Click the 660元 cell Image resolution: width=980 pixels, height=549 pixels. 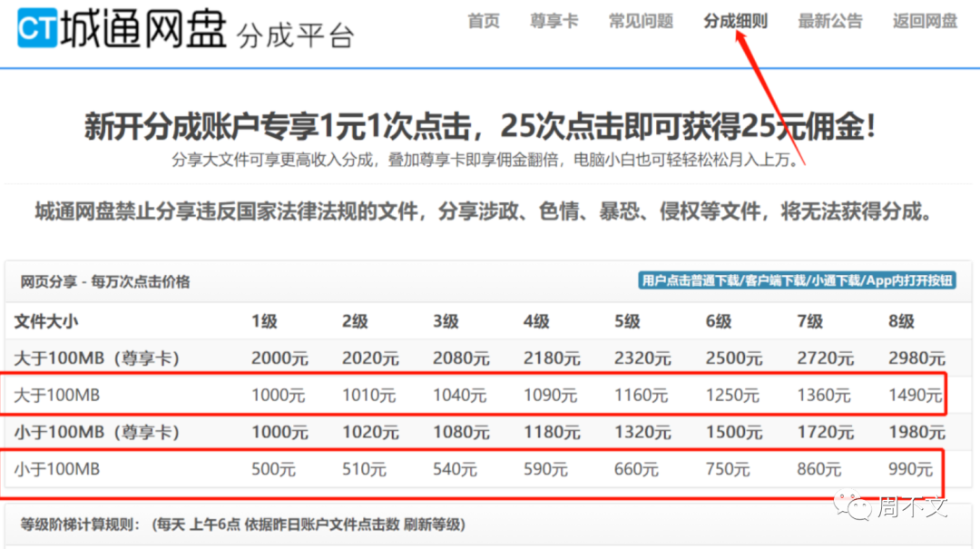tap(635, 469)
